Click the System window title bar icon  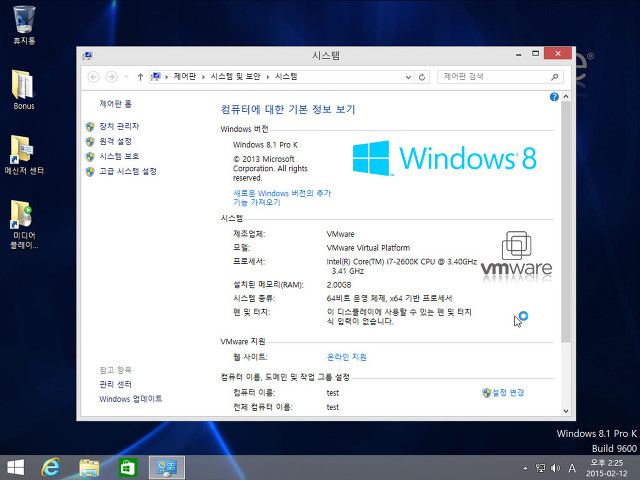click(x=87, y=56)
